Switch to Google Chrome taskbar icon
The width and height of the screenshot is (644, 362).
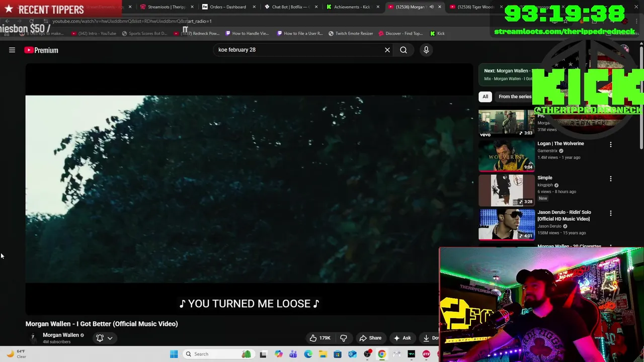click(x=382, y=354)
